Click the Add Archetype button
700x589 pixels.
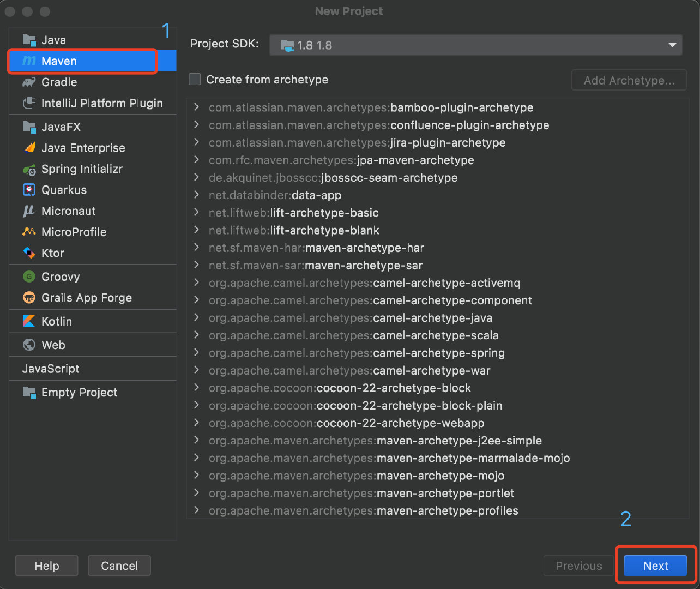(629, 80)
